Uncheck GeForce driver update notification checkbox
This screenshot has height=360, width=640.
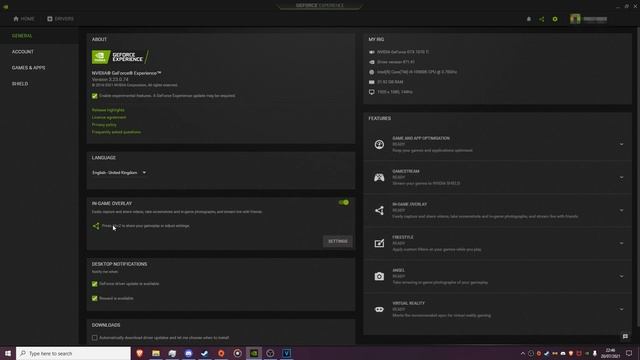pyautogui.click(x=95, y=284)
